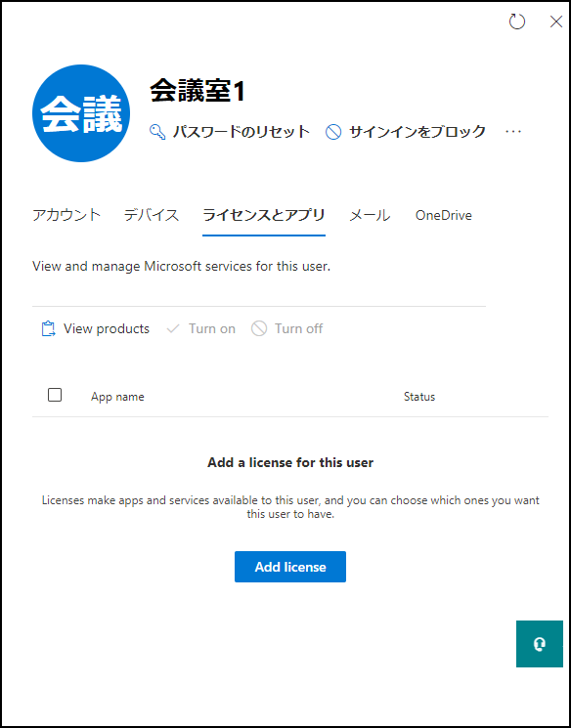This screenshot has height=728, width=571.
Task: Switch to the デバイス tab
Action: (152, 215)
